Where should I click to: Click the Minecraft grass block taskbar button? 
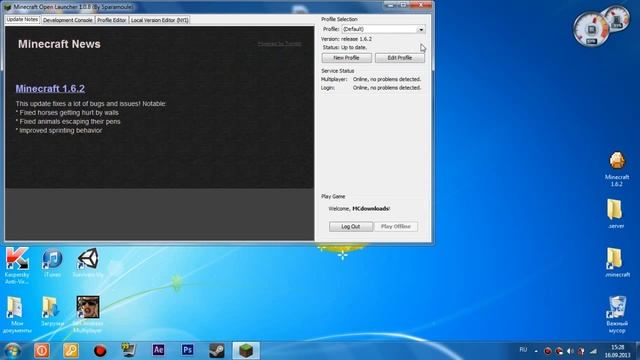(246, 351)
